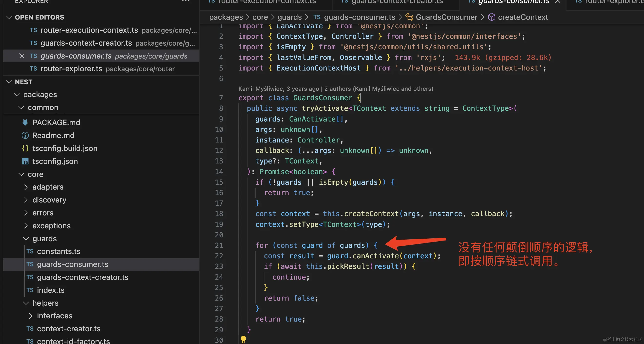The width and height of the screenshot is (644, 344).
Task: Open Readme.md file
Action: coord(101,135)
